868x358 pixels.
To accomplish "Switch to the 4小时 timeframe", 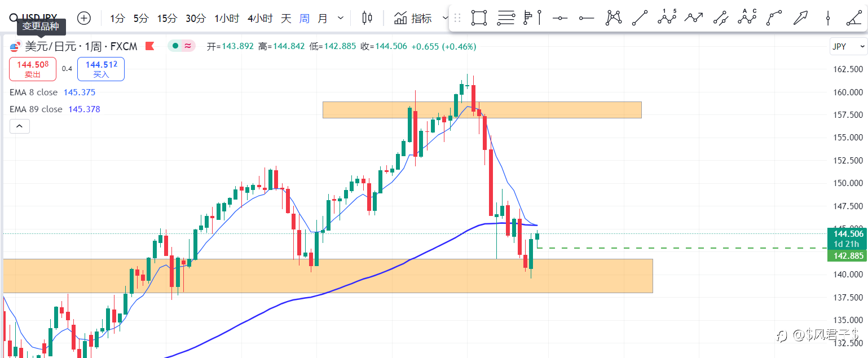I will tap(260, 18).
